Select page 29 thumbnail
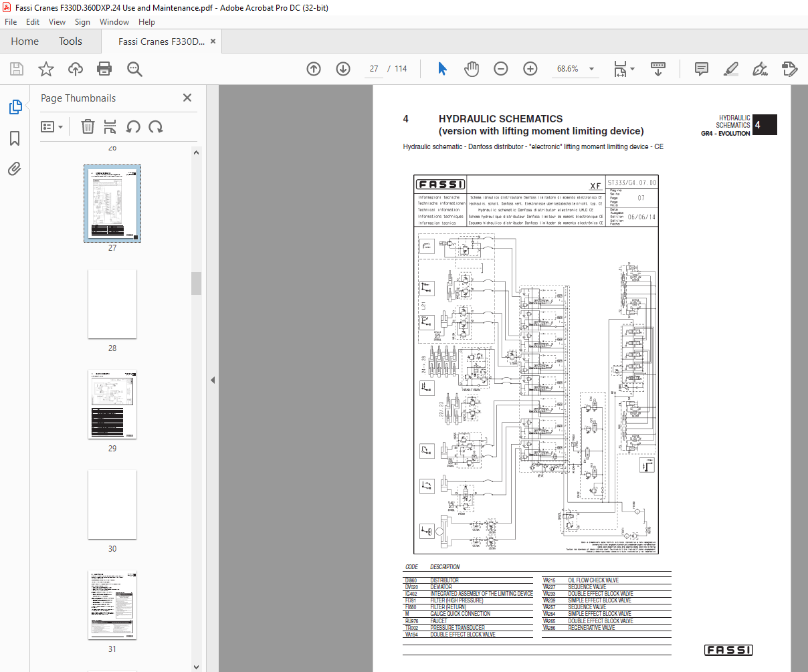This screenshot has height=672, width=808. [x=112, y=404]
